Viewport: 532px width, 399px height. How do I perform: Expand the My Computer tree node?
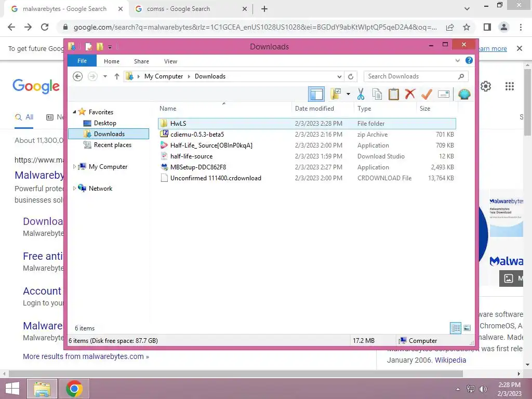click(75, 167)
